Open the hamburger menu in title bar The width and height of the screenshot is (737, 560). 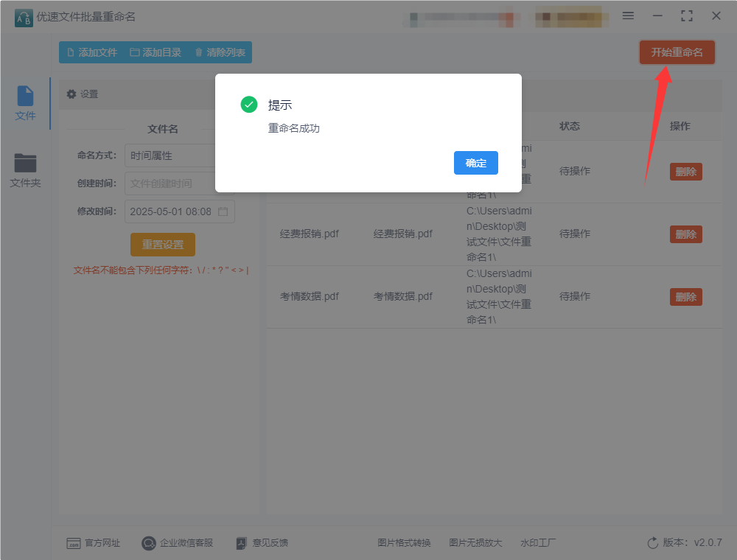point(628,15)
